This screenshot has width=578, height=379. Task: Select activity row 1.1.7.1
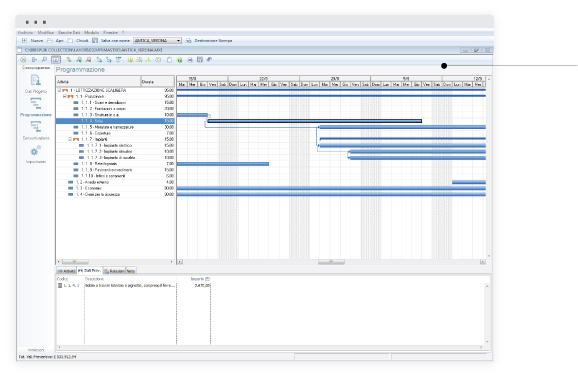point(115,145)
